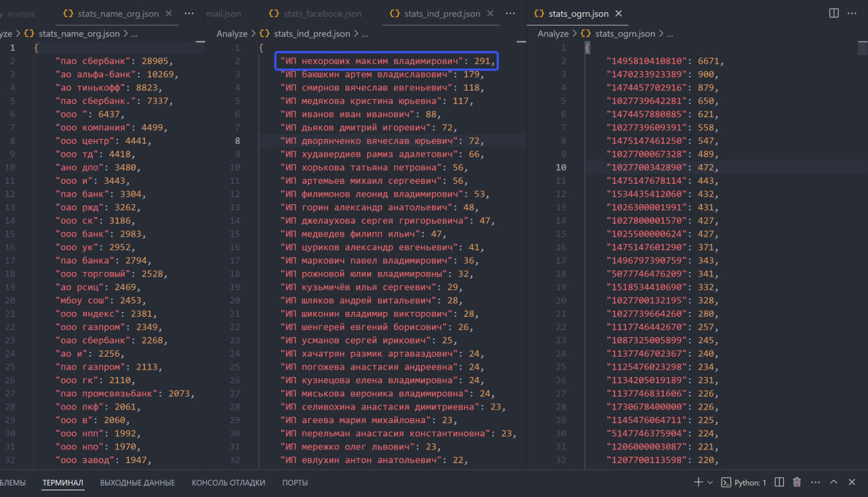Switch to the ТЕРМИНАЛ panel tab
This screenshot has width=868, height=497.
[x=62, y=483]
